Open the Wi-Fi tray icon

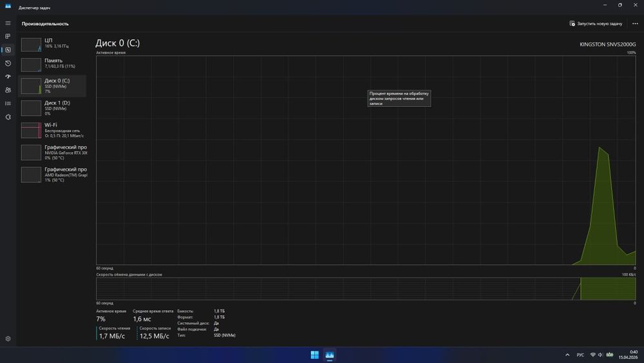592,355
